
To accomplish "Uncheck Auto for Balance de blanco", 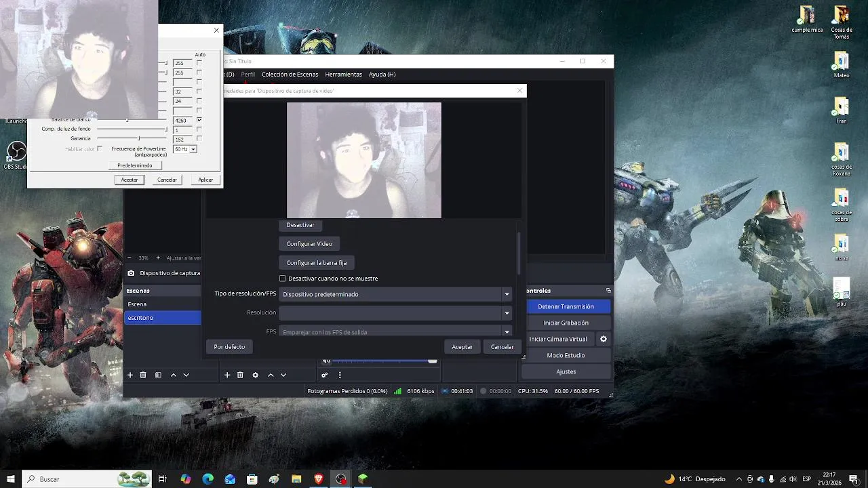I will point(199,120).
